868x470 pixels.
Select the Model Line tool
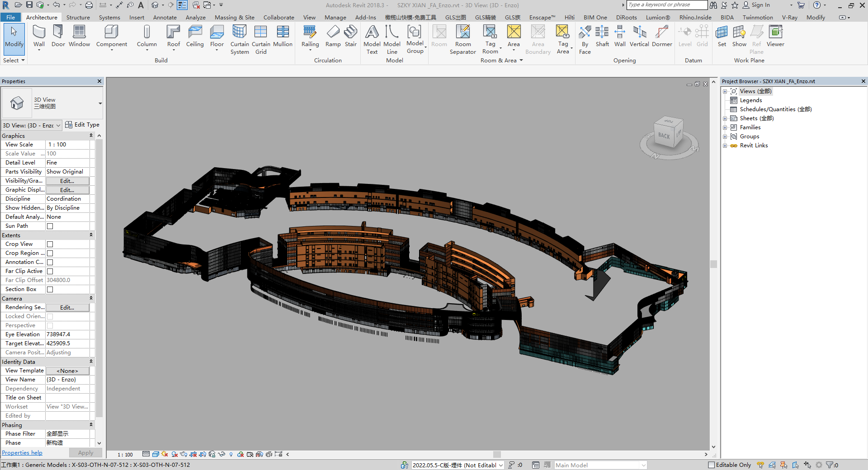[x=392, y=39]
